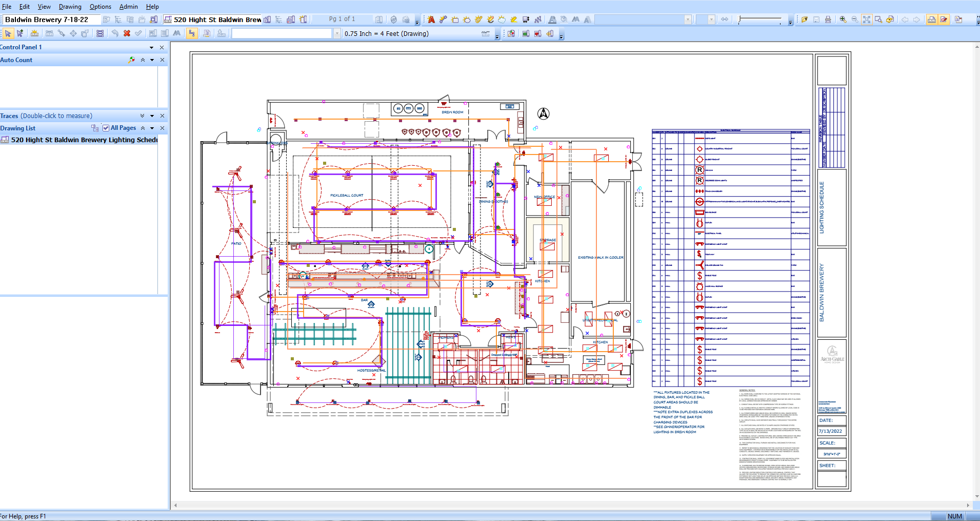Viewport: 980px width, 521px height.
Task: Click the zoom in magnifier icon
Action: [x=843, y=20]
